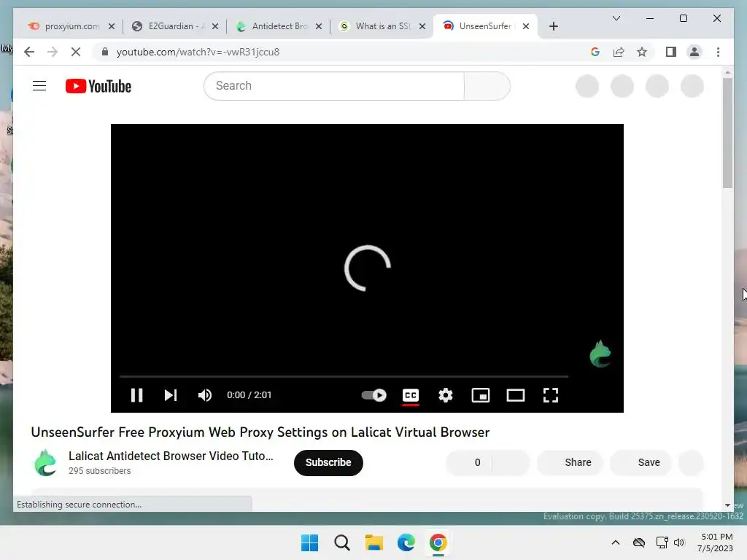Image resolution: width=747 pixels, height=560 pixels.
Task: Share this video
Action: 570,462
